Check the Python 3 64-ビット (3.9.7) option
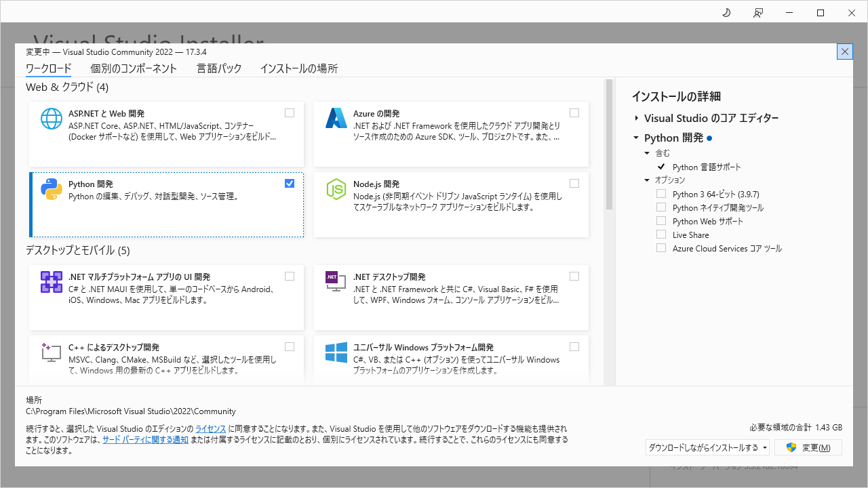868x488 pixels. tap(661, 194)
